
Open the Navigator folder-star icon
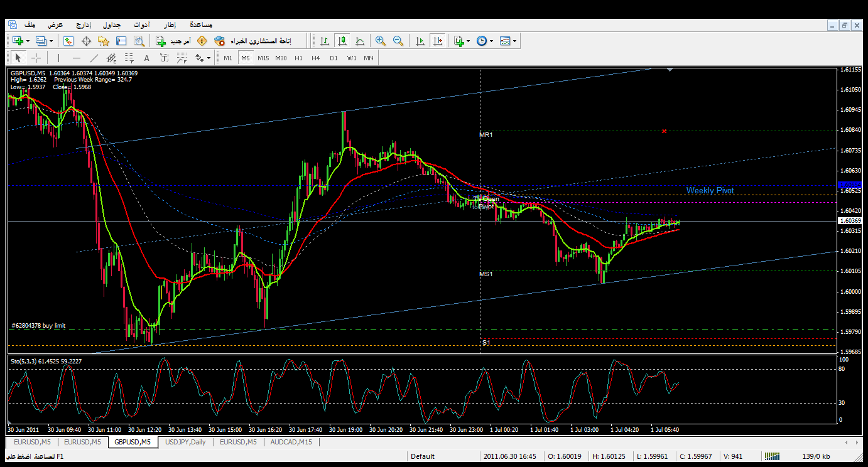pos(104,41)
